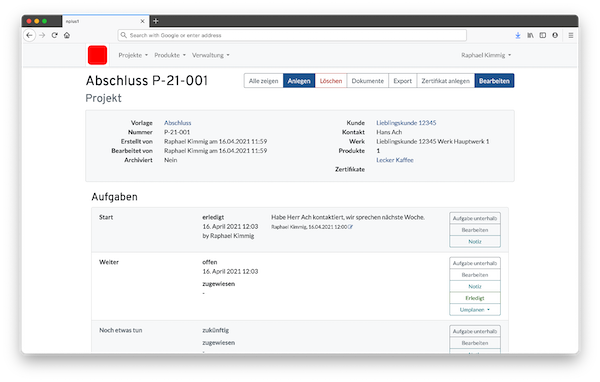The image size is (600, 382).
Task: Click Notiz for task Start
Action: pos(475,242)
